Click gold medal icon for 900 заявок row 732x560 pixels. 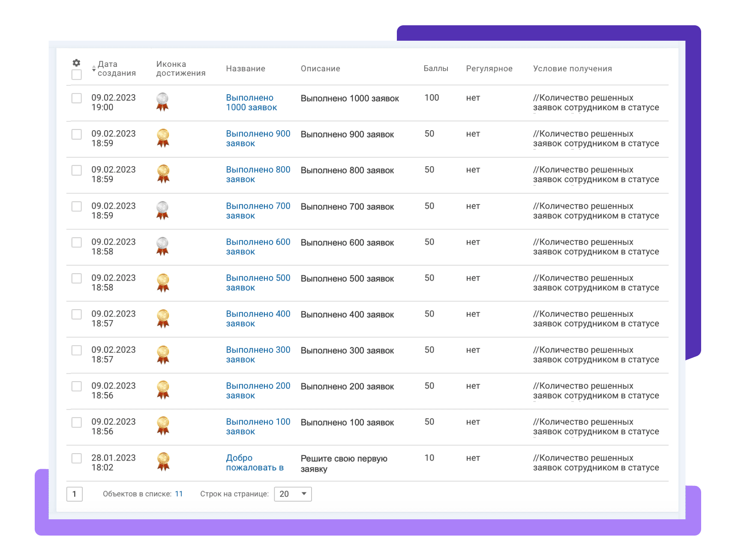coord(163,138)
